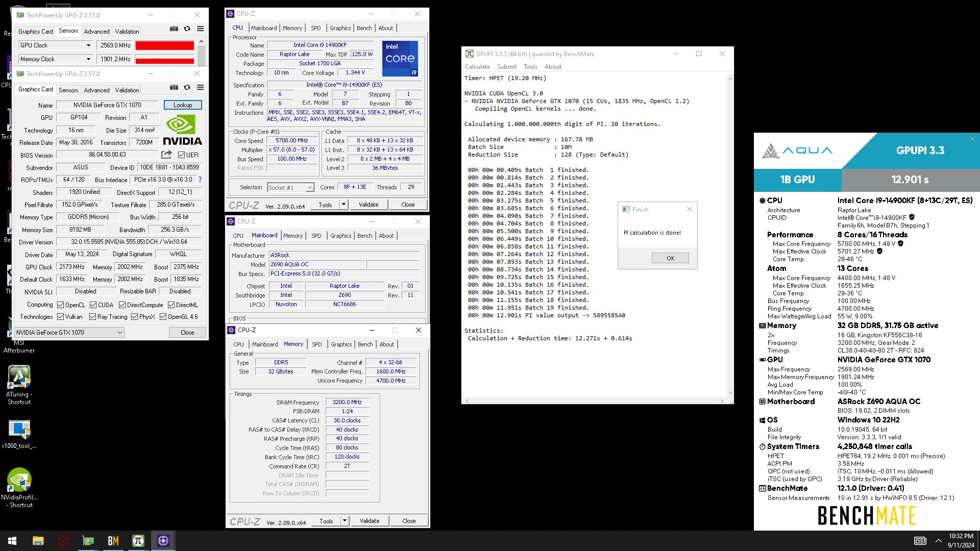Expand Tools dropdown arrow in top CPU-Z window
The height and width of the screenshot is (551, 980).
[344, 205]
